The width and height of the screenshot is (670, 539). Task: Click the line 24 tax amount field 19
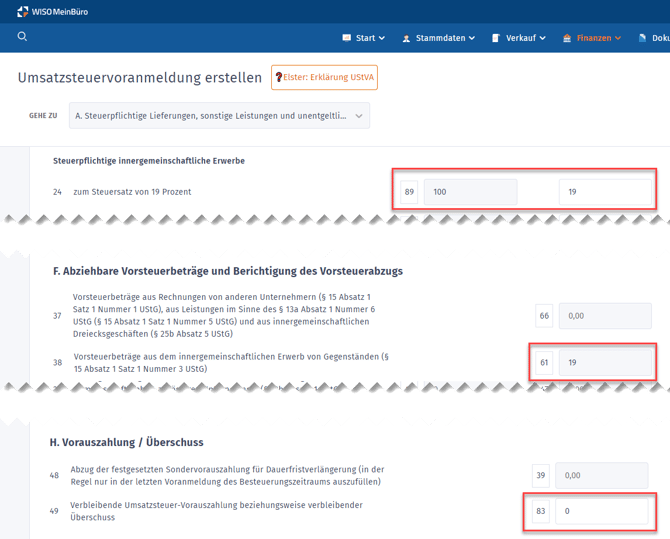[605, 192]
